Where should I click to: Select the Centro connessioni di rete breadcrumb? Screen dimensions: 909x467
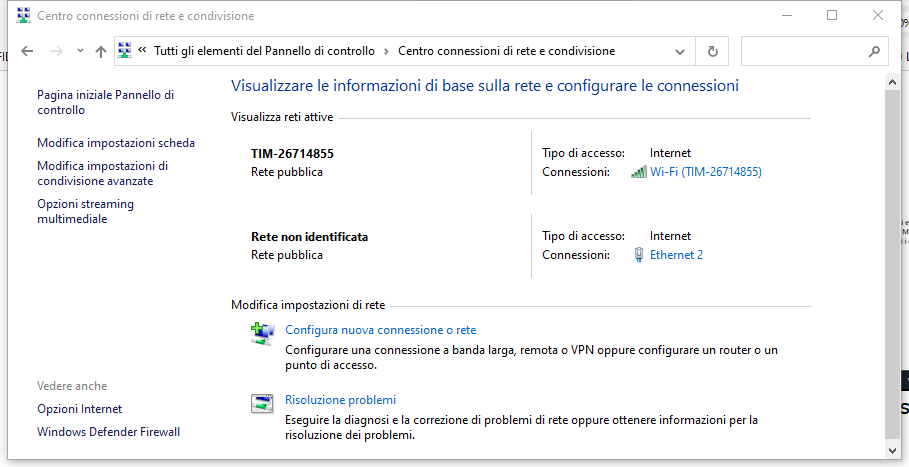pyautogui.click(x=507, y=51)
